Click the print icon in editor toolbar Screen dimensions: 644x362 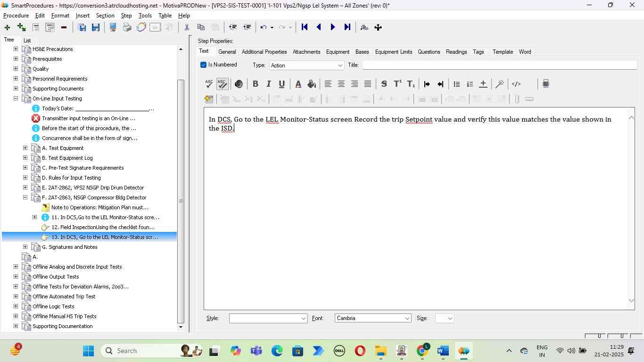click(545, 84)
